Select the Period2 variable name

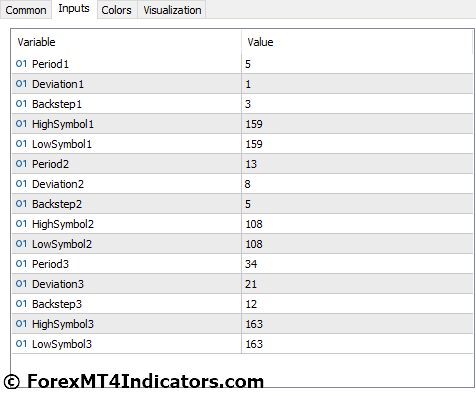[x=50, y=164]
